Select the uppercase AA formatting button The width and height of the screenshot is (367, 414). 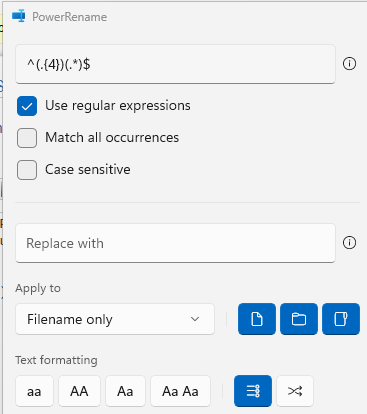(x=79, y=391)
